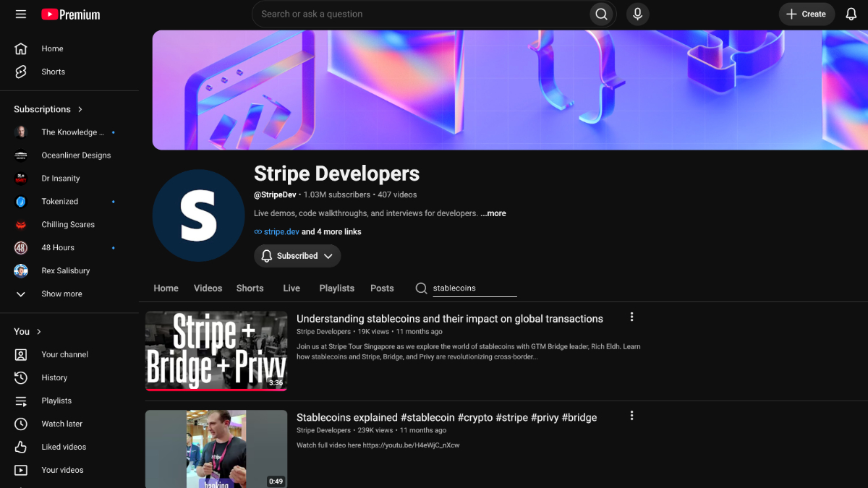
Task: Click the YouTube Premium logo
Action: tap(71, 14)
